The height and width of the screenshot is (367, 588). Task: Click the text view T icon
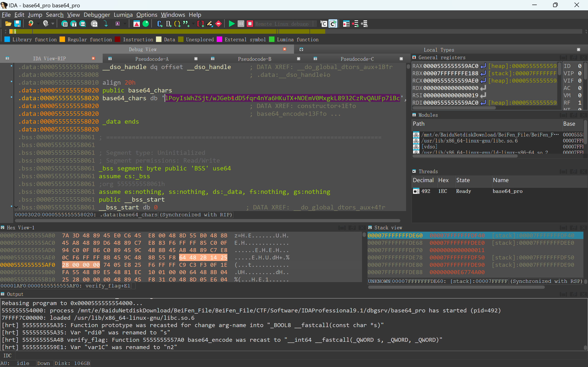[74, 24]
